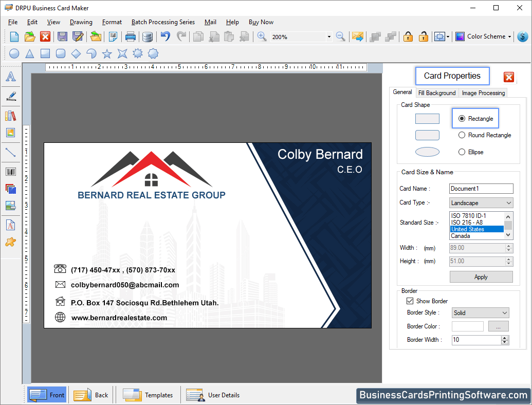The image size is (532, 405).
Task: Open file with the folder icon
Action: click(30, 36)
